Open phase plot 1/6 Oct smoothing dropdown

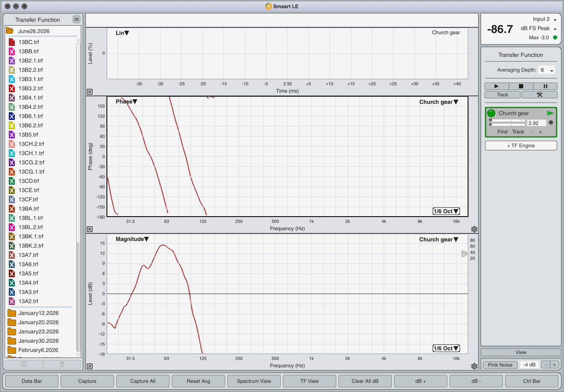coord(446,211)
